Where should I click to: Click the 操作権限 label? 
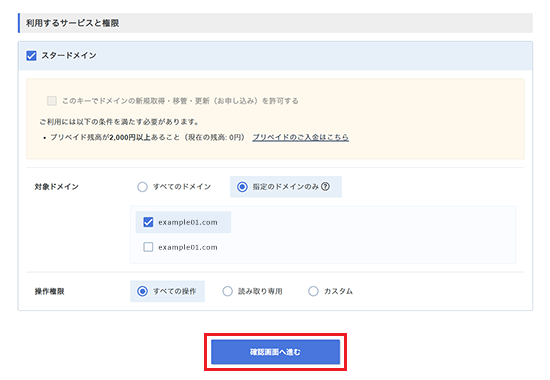pyautogui.click(x=49, y=291)
